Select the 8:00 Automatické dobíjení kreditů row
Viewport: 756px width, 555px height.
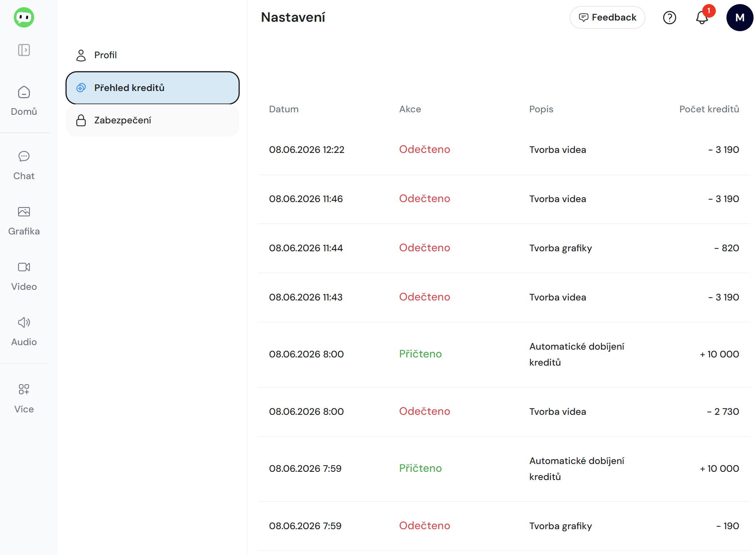(504, 355)
